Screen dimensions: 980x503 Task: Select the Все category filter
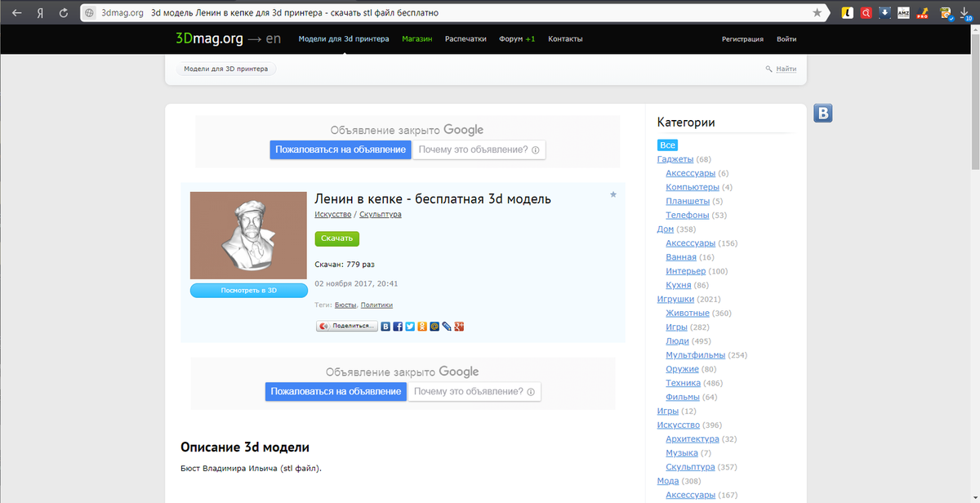[x=667, y=145]
